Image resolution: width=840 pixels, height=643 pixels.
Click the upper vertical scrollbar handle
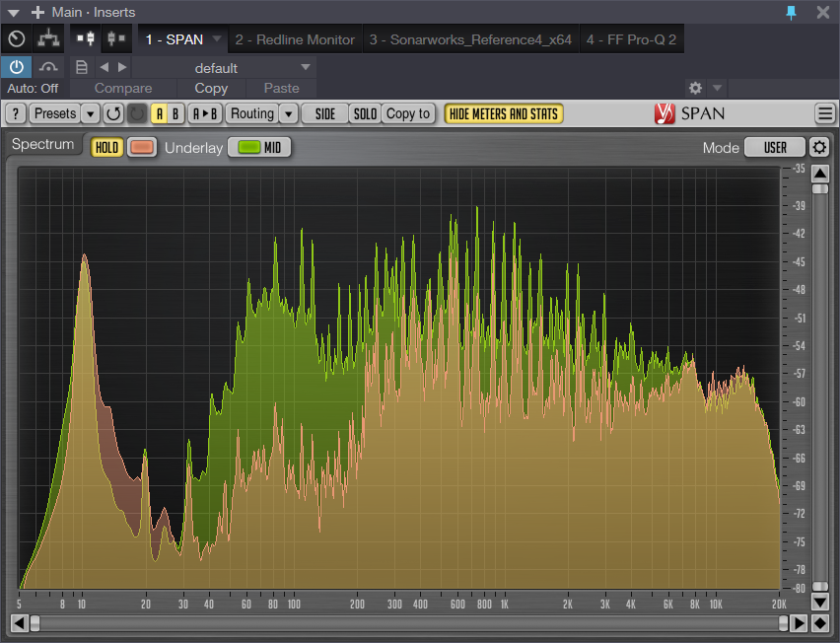coord(819,188)
